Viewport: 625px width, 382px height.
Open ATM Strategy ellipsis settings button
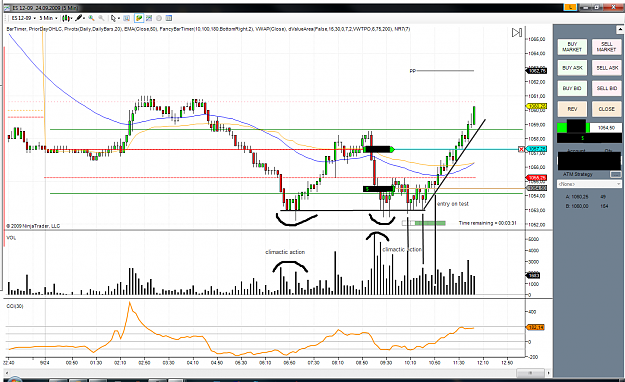[x=615, y=174]
